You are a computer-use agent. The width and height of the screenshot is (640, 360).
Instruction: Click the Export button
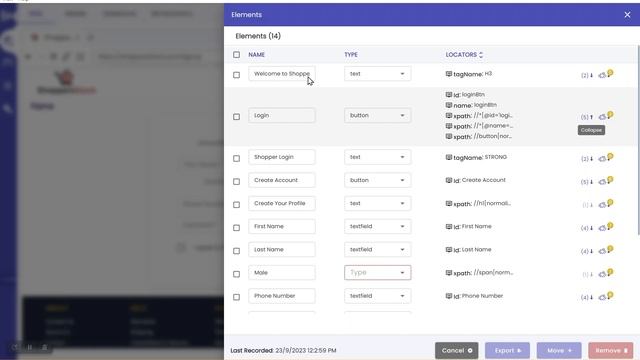point(507,351)
